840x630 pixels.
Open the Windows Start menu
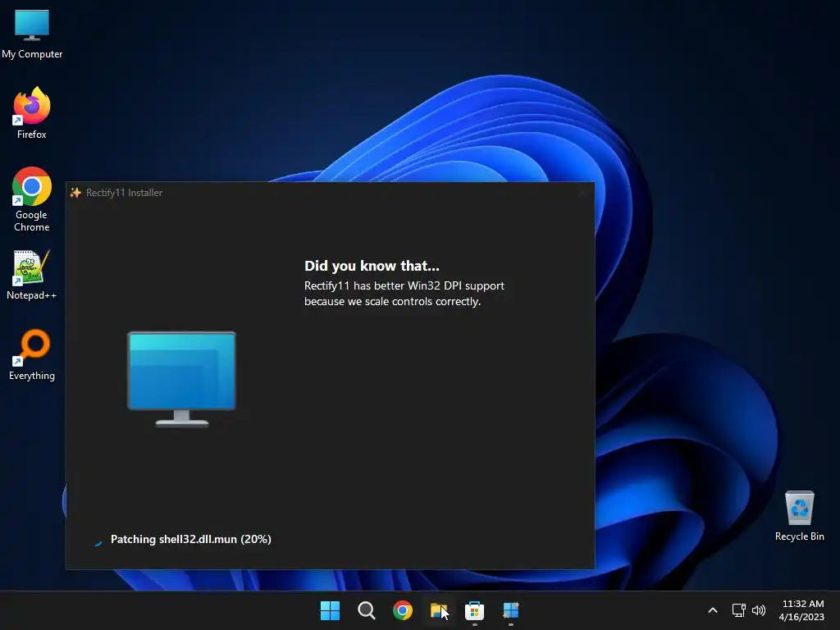(x=330, y=610)
